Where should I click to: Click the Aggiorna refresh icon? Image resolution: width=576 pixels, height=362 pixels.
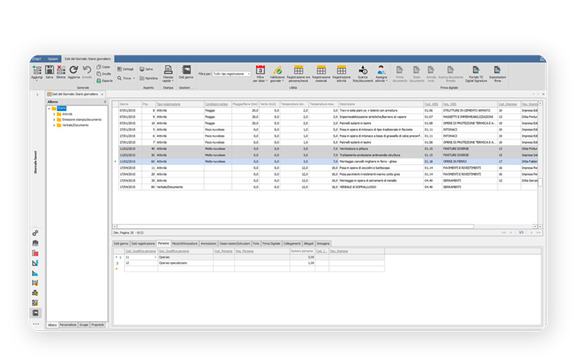[x=73, y=70]
